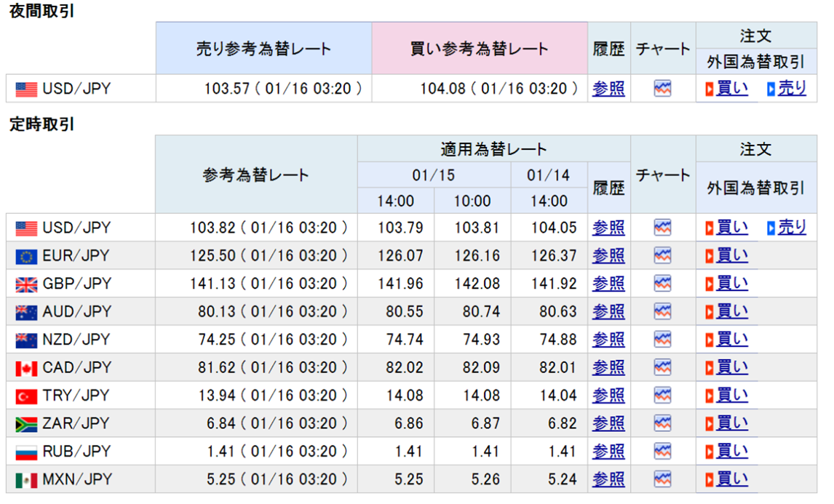Click the 103.57 night-trading sell rate

(x=227, y=88)
